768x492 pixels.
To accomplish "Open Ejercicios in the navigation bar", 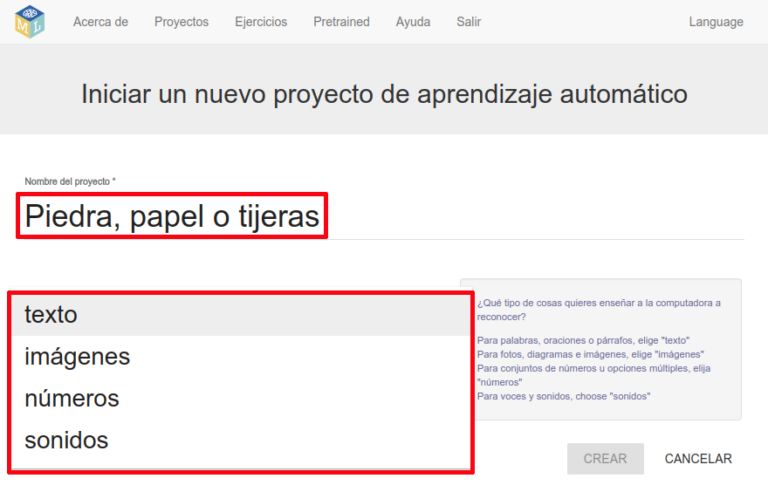I will tap(260, 22).
